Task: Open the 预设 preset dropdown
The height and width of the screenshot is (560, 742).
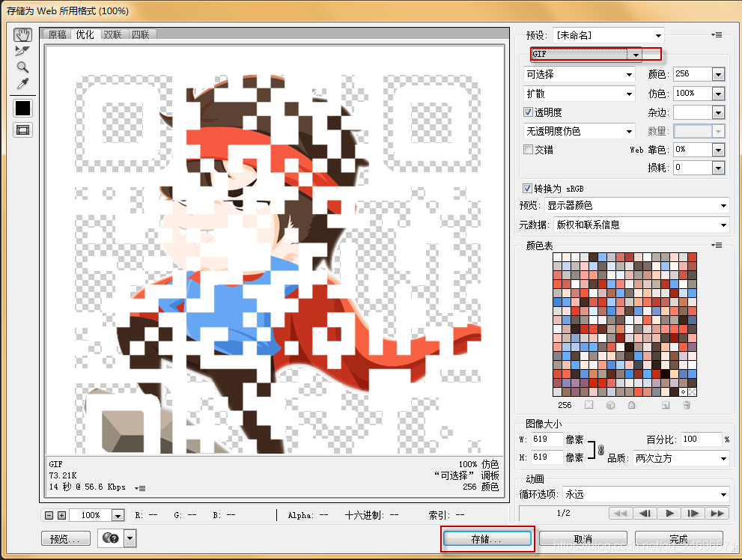Action: click(608, 35)
